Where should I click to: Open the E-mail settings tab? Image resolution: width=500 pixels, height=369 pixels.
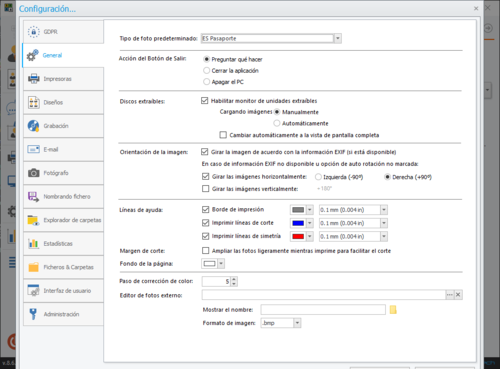click(x=63, y=149)
